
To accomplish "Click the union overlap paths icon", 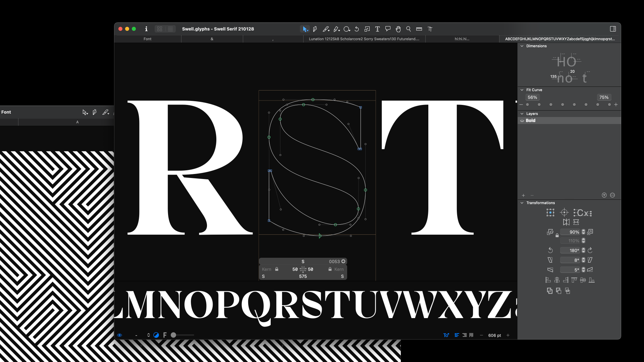I will [550, 291].
